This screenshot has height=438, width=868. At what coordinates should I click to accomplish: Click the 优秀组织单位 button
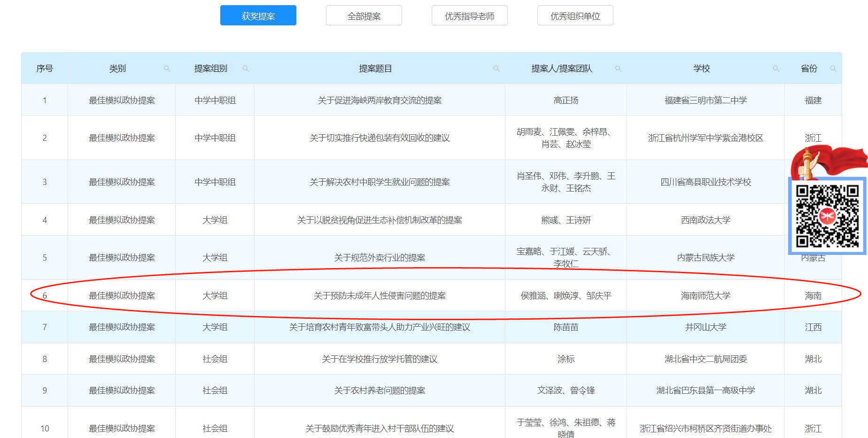tap(575, 15)
